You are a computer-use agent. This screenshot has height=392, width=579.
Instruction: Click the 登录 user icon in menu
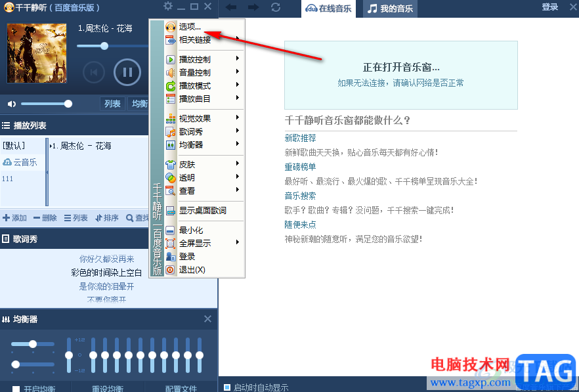click(170, 257)
